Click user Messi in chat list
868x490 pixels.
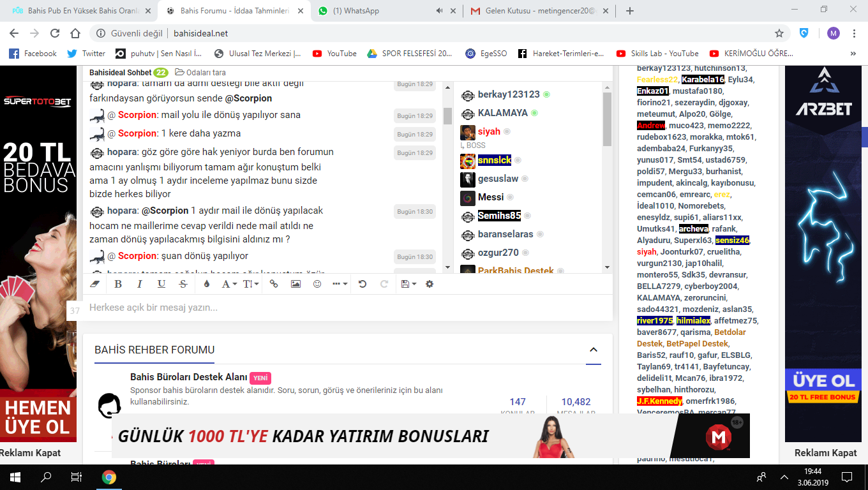point(491,197)
